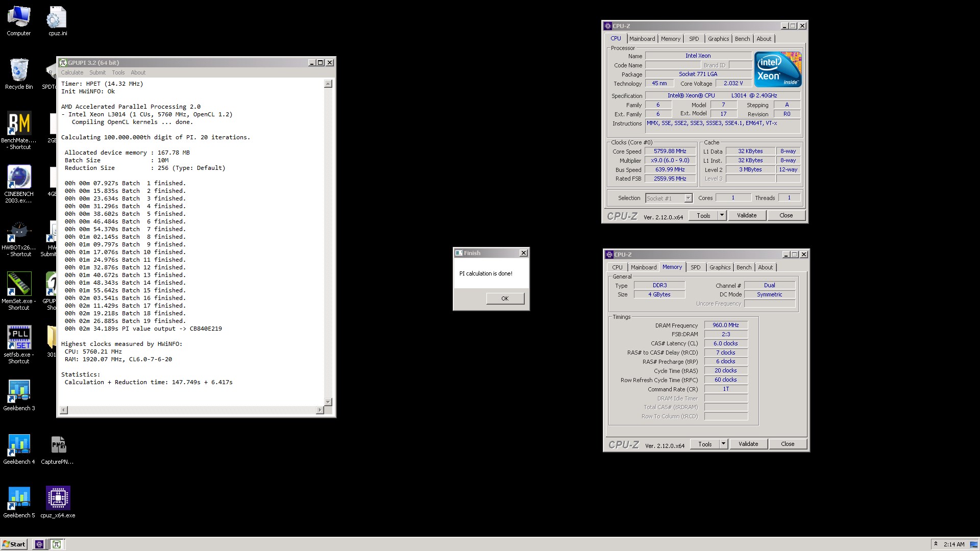
Task: Maximize the GPUPI window
Action: coord(321,63)
